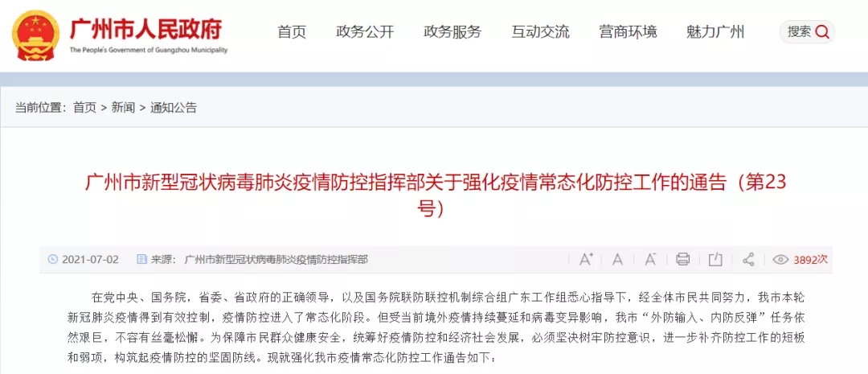Open the 互动交流 menu item
Image resolution: width=868 pixels, height=374 pixels.
[540, 32]
